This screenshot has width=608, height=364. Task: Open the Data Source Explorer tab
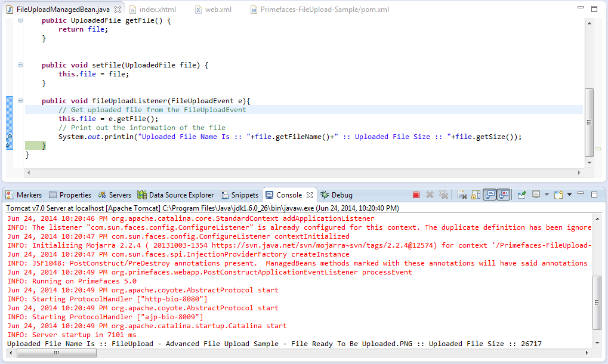[x=181, y=195]
